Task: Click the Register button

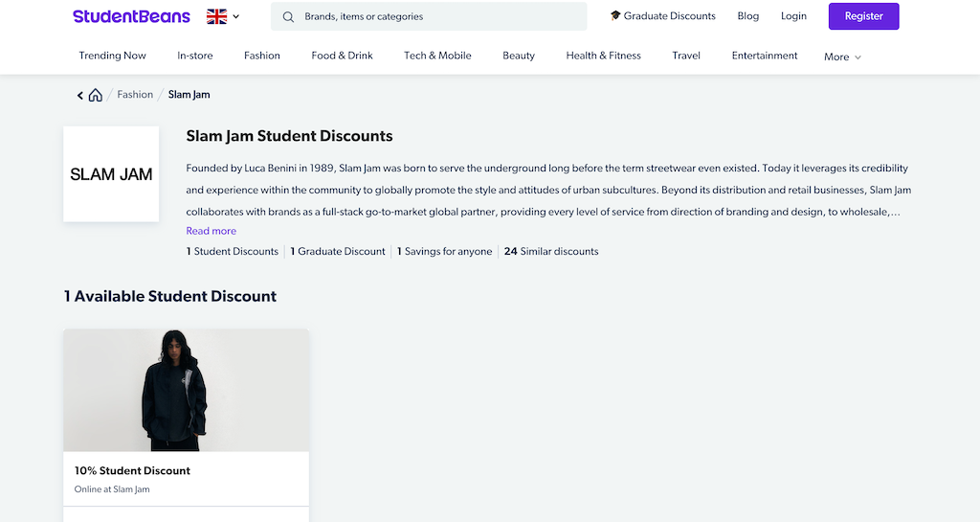Action: pos(864,16)
